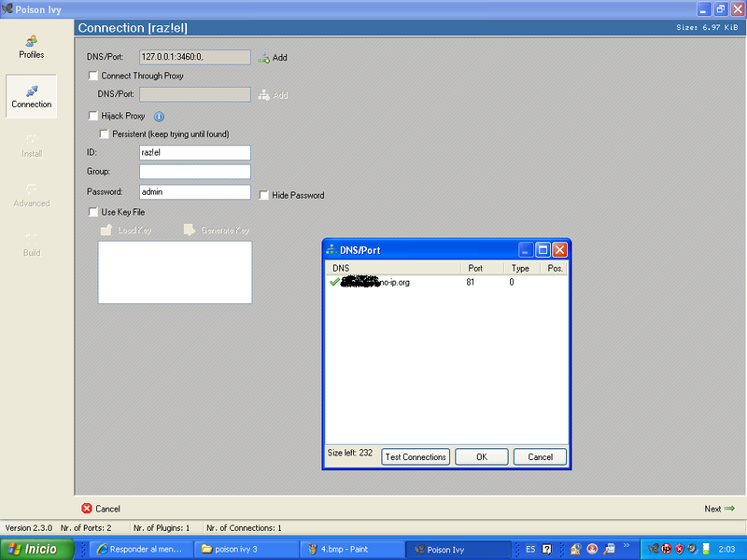The height and width of the screenshot is (560, 747).
Task: Click the Test Connections button
Action: (x=416, y=457)
